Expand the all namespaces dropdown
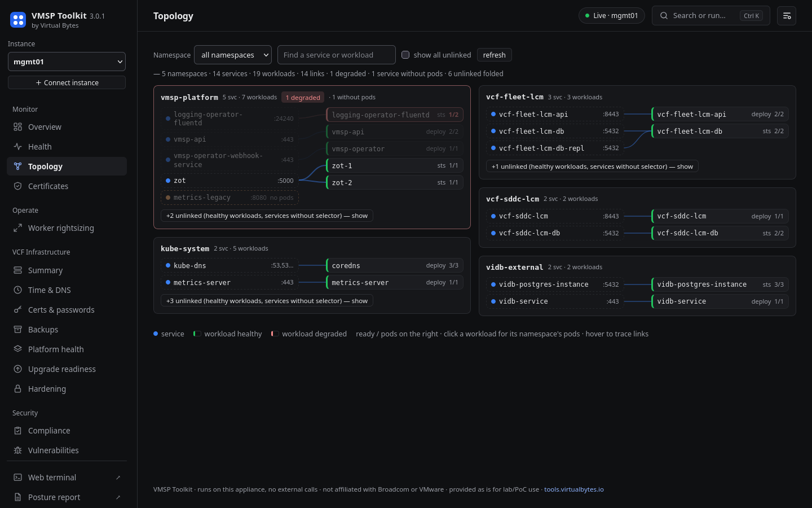 (233, 55)
